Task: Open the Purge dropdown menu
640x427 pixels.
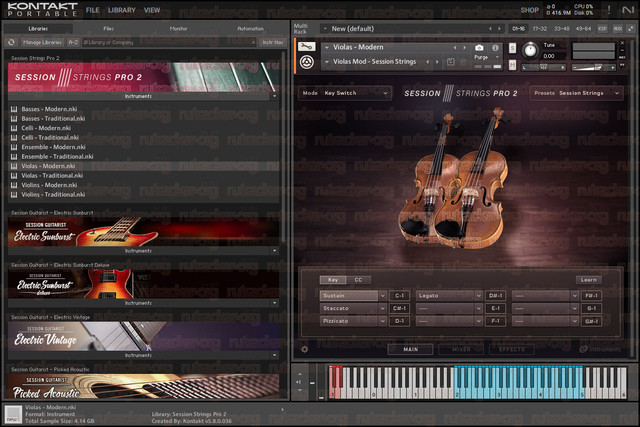Action: tap(487, 57)
